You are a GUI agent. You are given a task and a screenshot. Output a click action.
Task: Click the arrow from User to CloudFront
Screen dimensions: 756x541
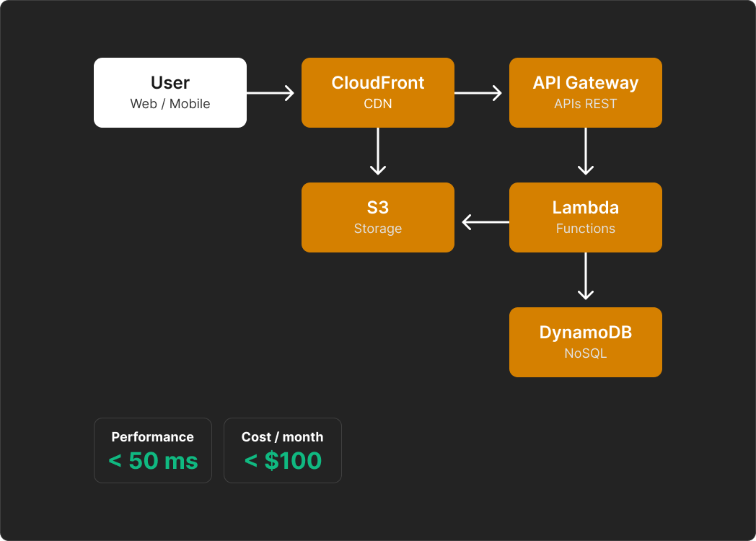[272, 92]
